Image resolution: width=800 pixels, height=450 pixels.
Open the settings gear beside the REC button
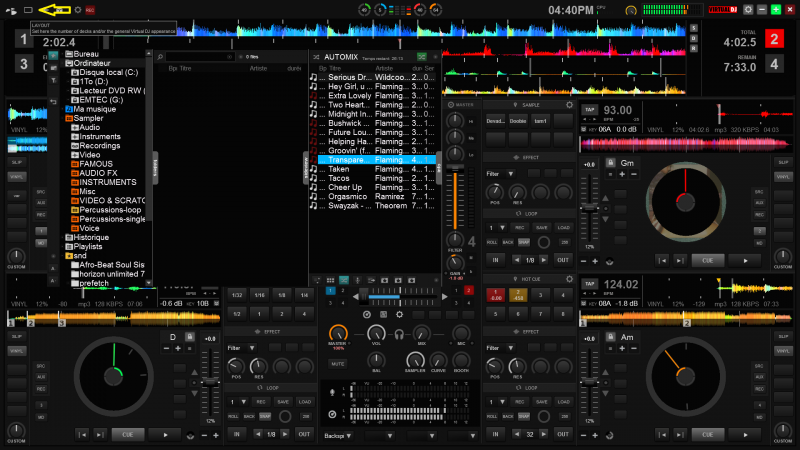point(78,10)
